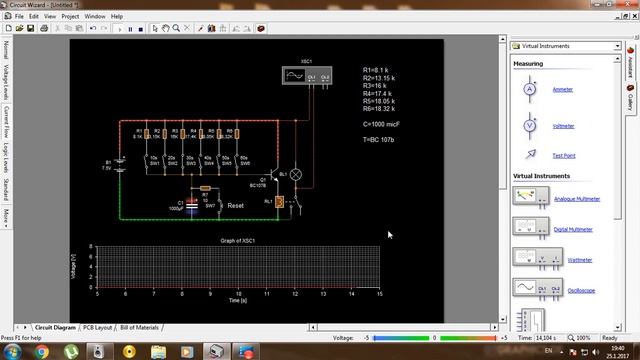Screen dimensions: 640x360
Task: Open the Window menu
Action: (95, 16)
